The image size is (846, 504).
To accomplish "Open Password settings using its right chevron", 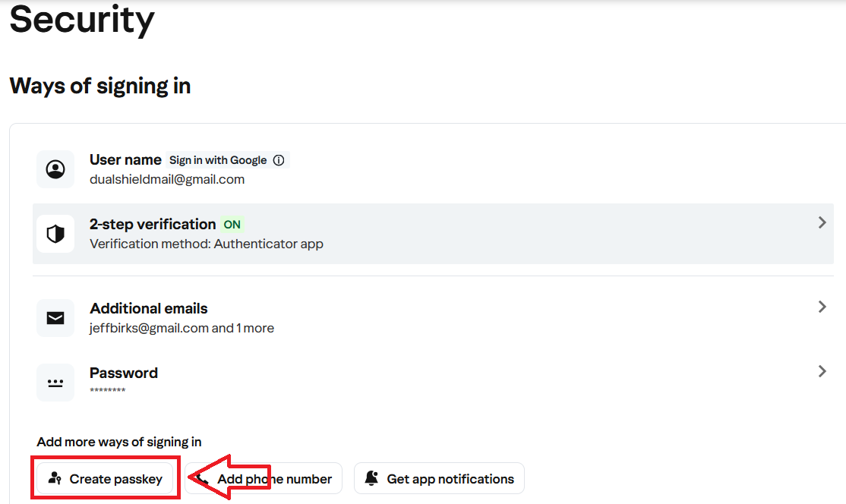I will tap(822, 372).
